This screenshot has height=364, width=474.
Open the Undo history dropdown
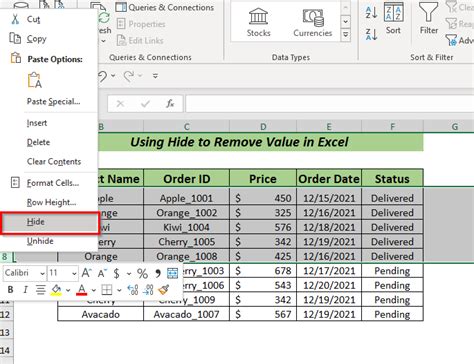[x=113, y=76]
